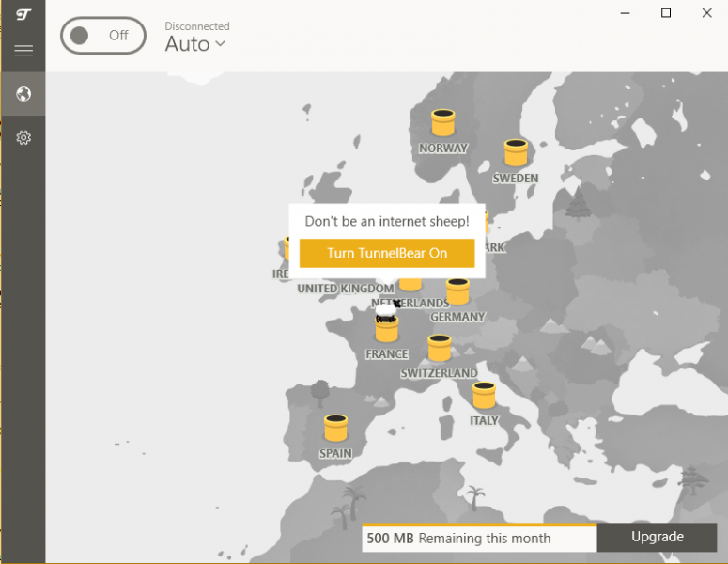728x564 pixels.
Task: Select the France tunnel
Action: point(387,328)
